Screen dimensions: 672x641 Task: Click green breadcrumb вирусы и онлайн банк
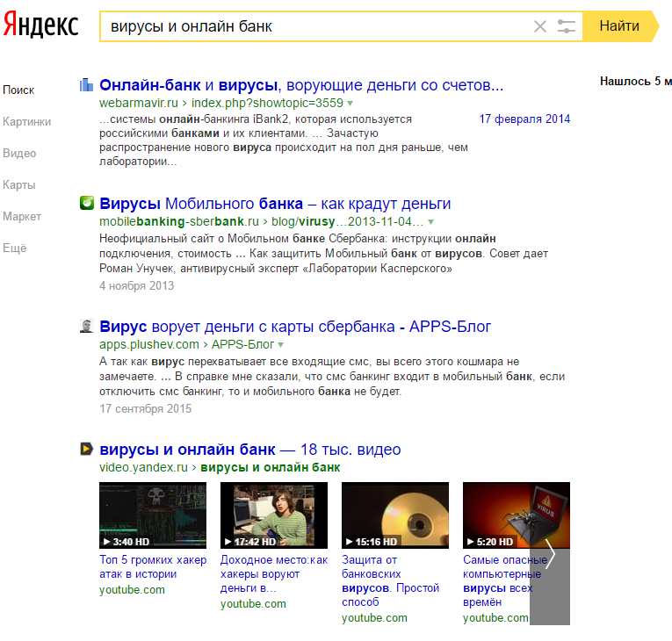[x=271, y=467]
